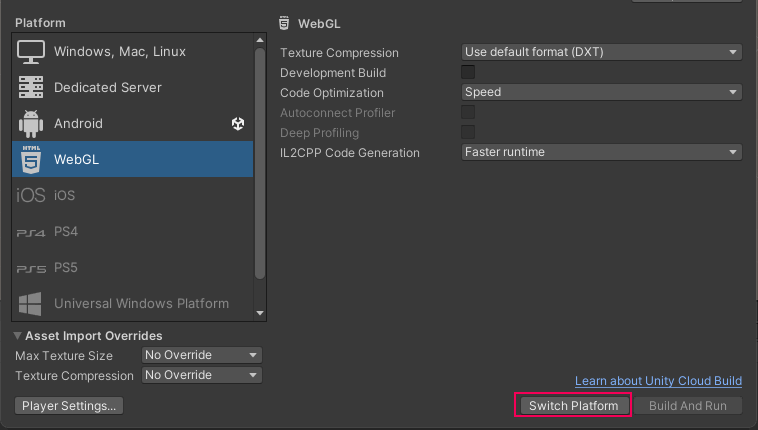Select the WebGL platform row
The width and height of the screenshot is (758, 430).
point(132,159)
